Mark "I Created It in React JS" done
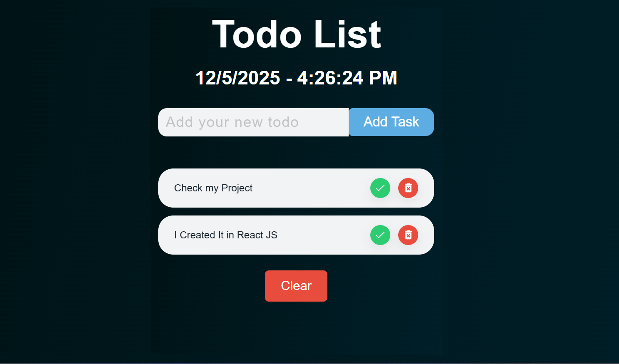Screen dimensions: 619x364 (x=380, y=235)
